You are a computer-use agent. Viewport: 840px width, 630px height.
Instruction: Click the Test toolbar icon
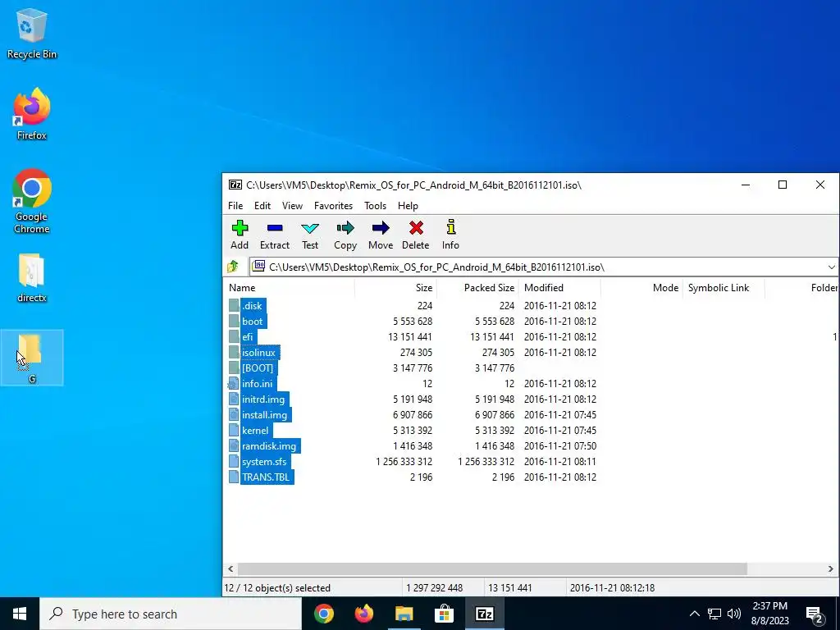[309, 235]
